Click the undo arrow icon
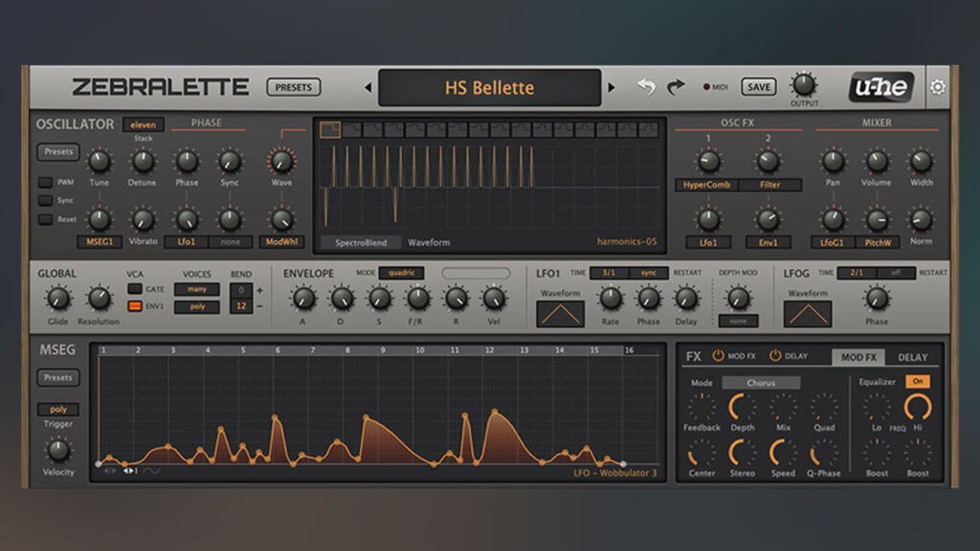The height and width of the screenshot is (551, 980). point(645,85)
